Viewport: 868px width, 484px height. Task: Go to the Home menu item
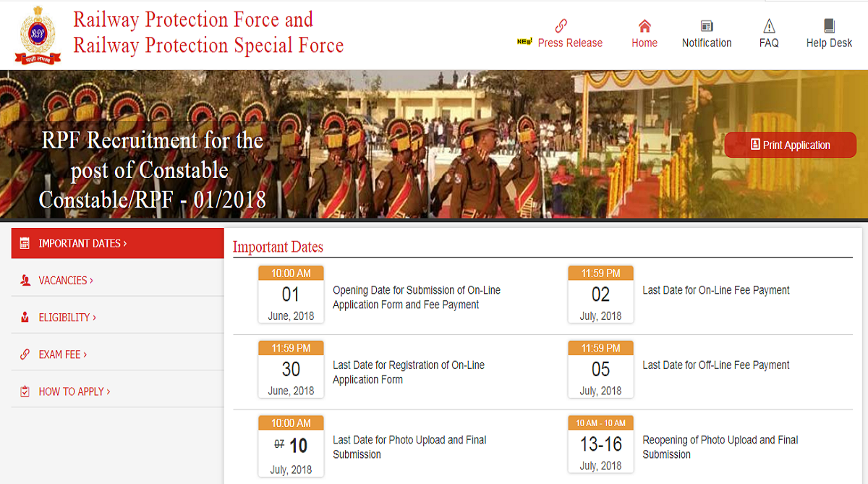click(644, 43)
